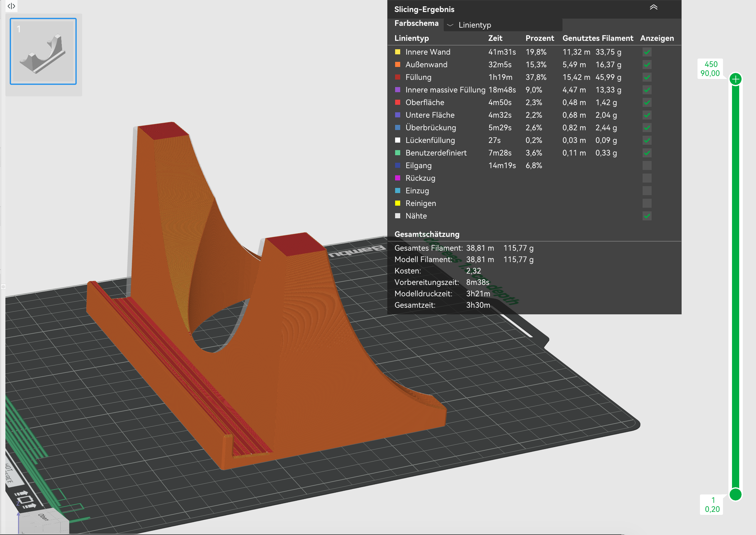
Task: Click the Genutztes Filament column header
Action: tap(598, 38)
